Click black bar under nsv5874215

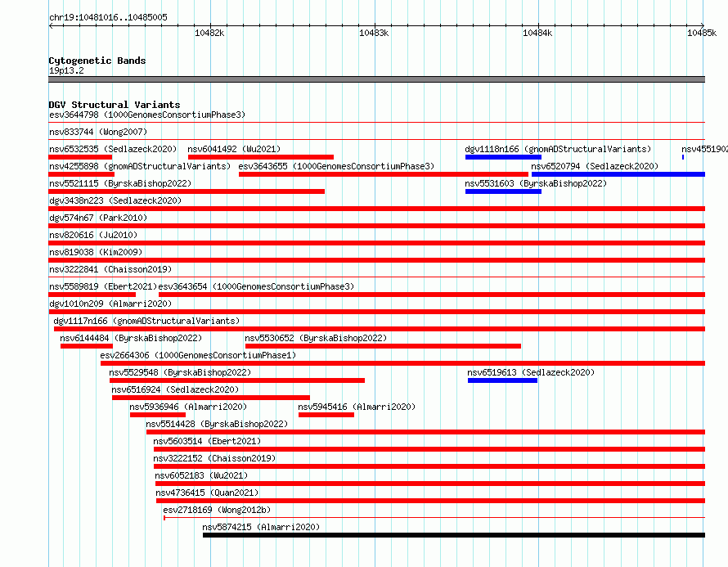click(454, 535)
